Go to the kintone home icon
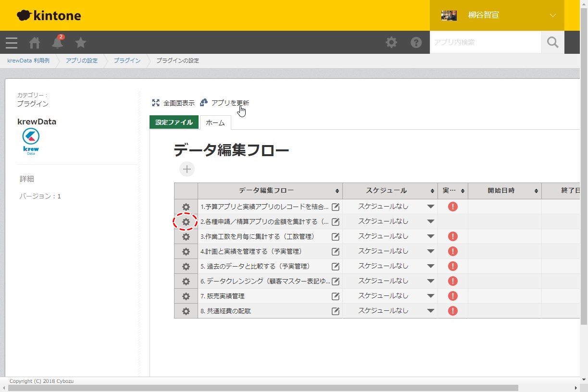 [x=35, y=43]
